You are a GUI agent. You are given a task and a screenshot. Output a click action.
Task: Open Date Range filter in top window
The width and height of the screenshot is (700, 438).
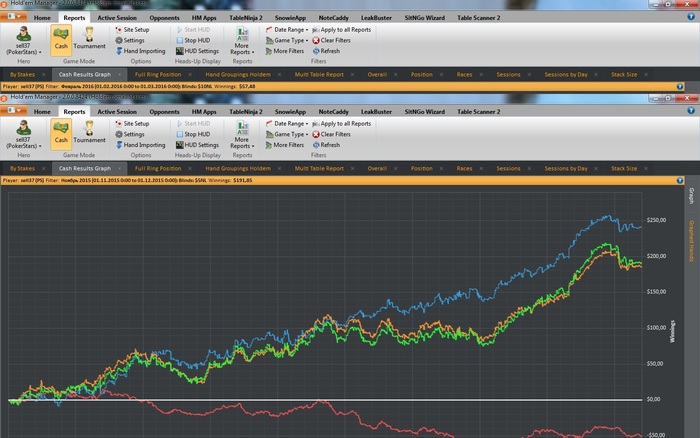pos(287,29)
